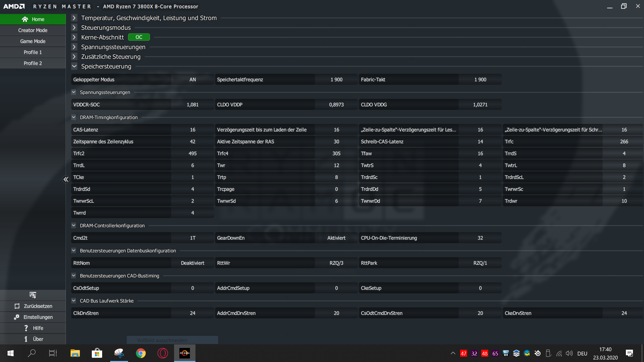Click the import/export icon above Zurücksetzen

[33, 295]
